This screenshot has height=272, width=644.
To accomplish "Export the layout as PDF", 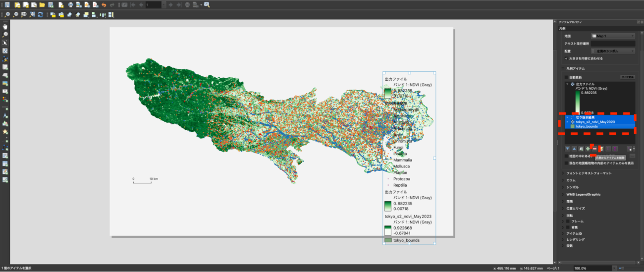I will pos(95,5).
